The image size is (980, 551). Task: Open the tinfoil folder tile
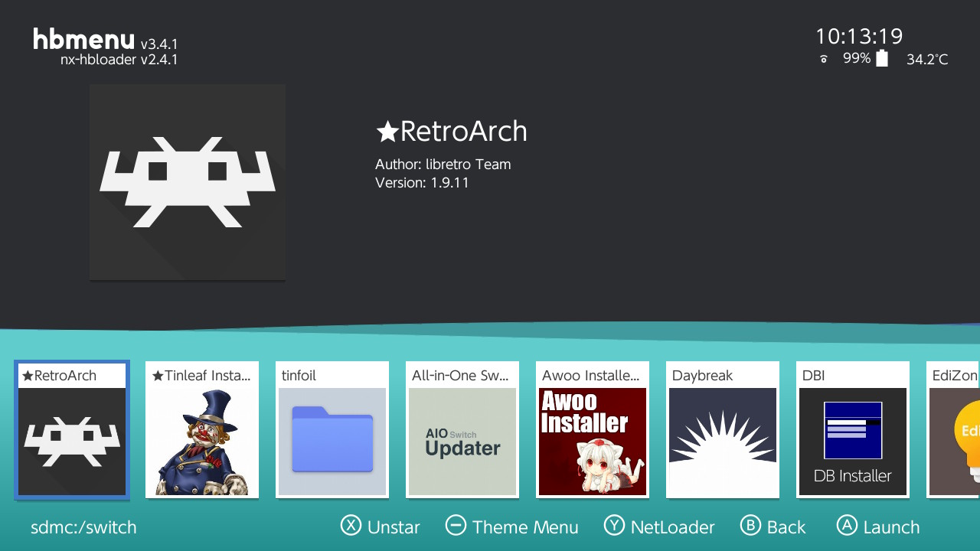332,430
